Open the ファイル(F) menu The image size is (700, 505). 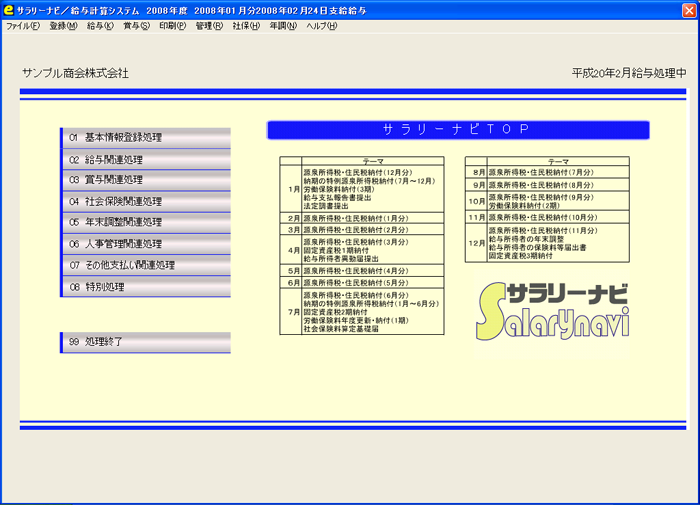tap(23, 25)
